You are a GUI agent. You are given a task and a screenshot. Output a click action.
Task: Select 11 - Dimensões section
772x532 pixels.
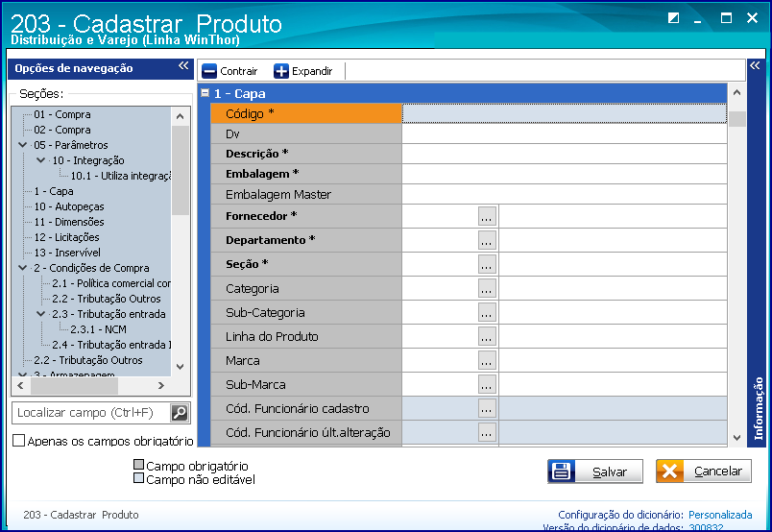[69, 222]
